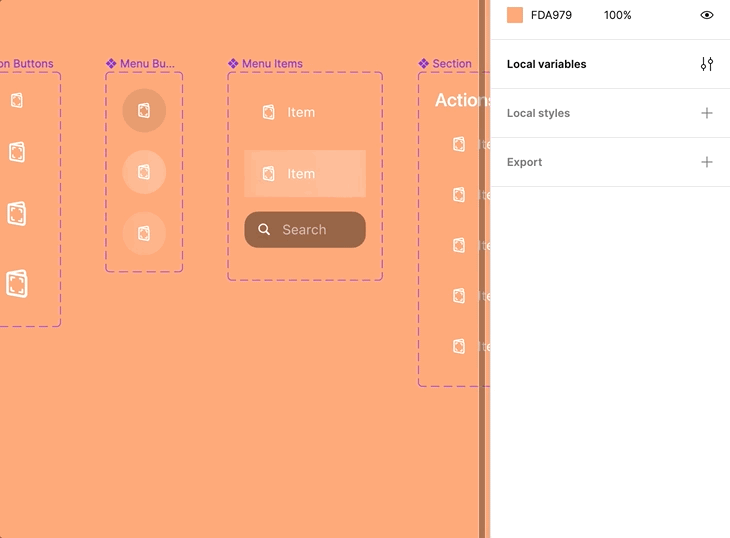Click the Local variables label

point(546,64)
